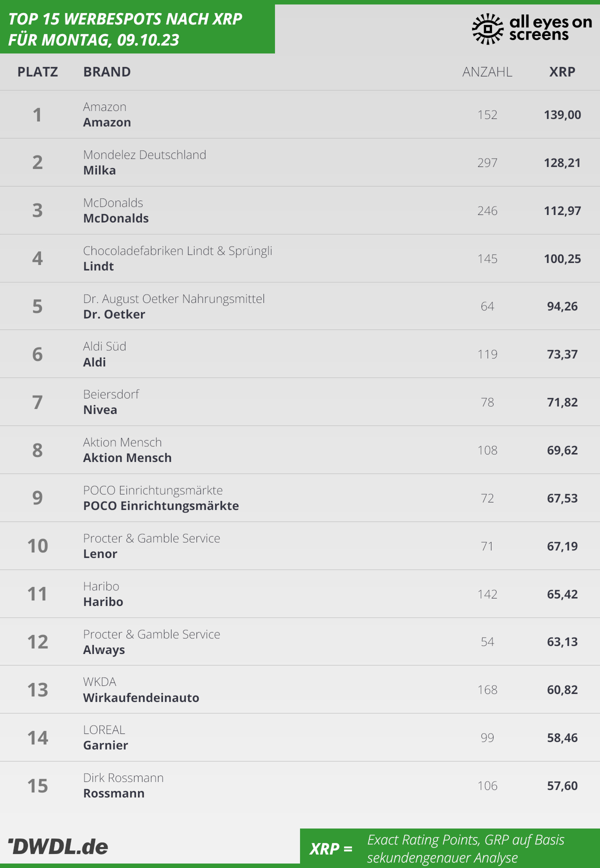
Task: Select the BRAND column header
Action: click(107, 72)
